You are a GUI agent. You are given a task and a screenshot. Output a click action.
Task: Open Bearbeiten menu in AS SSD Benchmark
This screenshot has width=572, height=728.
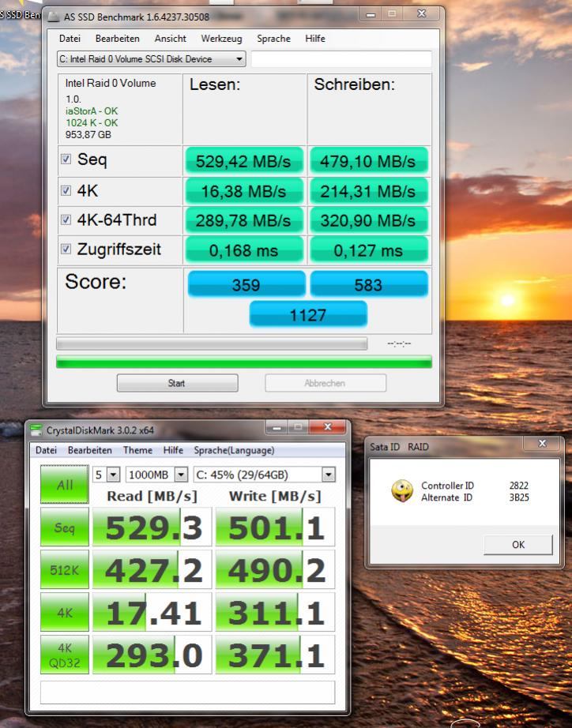tap(118, 39)
